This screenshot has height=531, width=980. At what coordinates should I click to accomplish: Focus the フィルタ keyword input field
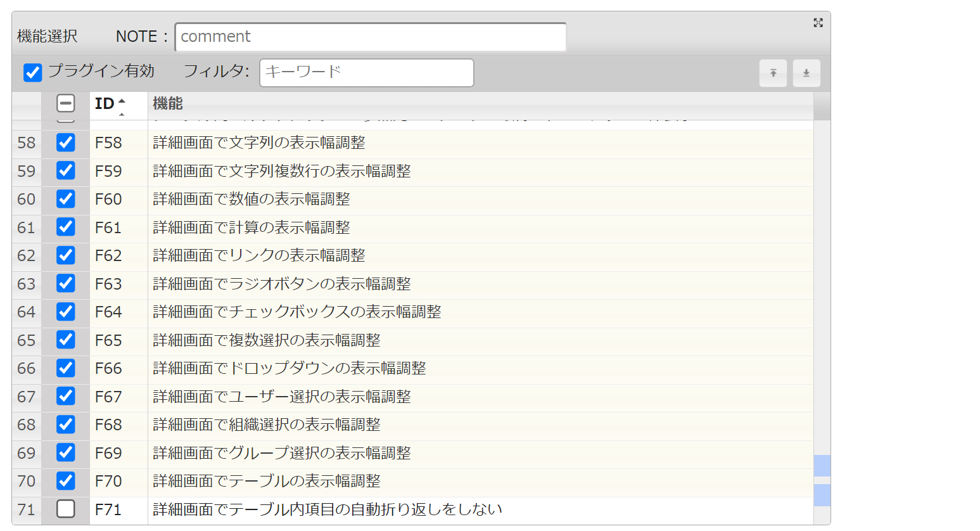point(367,72)
